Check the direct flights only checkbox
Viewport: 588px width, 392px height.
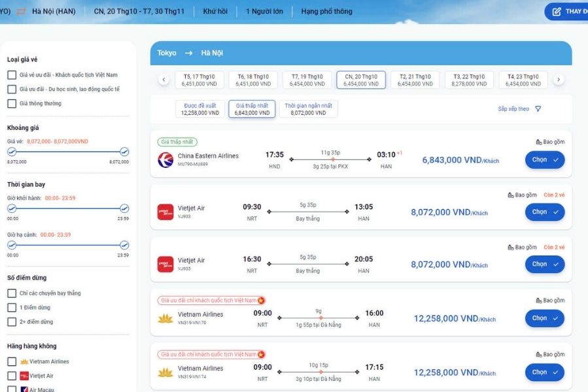click(x=12, y=293)
